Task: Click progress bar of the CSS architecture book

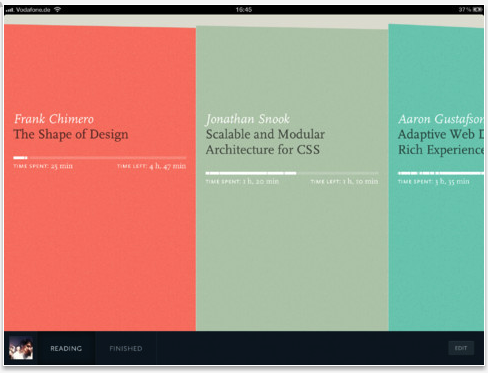Action: 292,173
